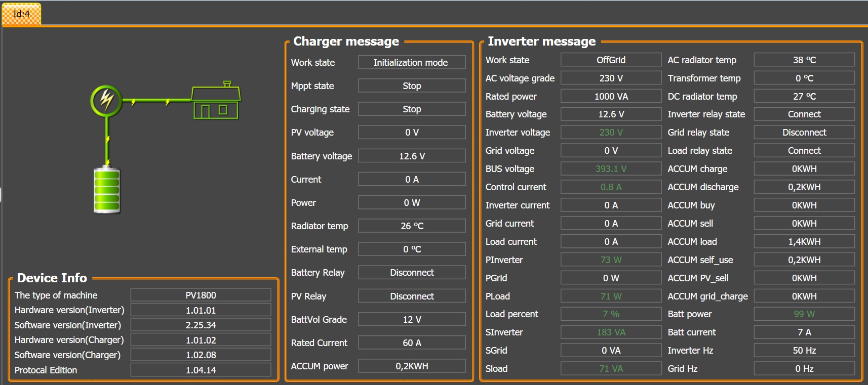The width and height of the screenshot is (868, 385).
Task: Click the Batt power 99 W field
Action: pyautogui.click(x=804, y=314)
